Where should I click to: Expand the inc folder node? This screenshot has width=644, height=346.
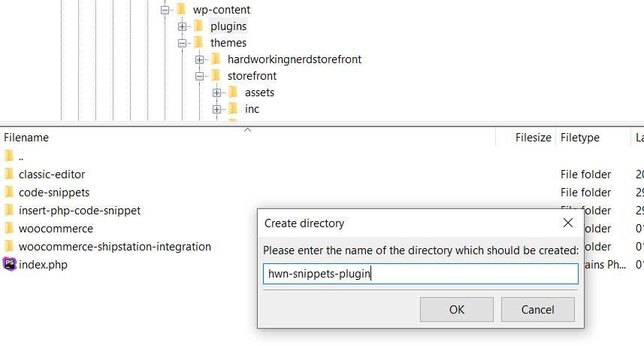coord(216,109)
